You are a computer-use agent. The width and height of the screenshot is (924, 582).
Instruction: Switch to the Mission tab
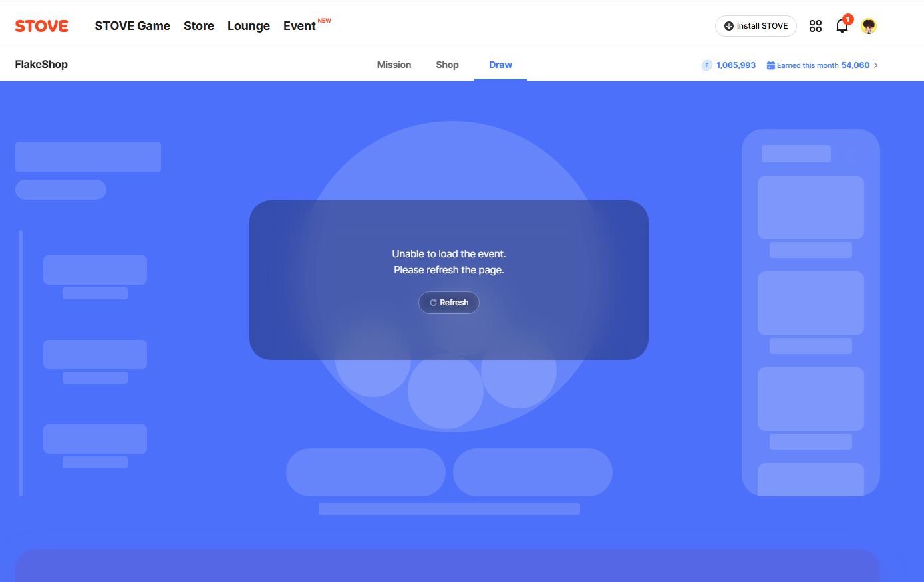pyautogui.click(x=394, y=65)
